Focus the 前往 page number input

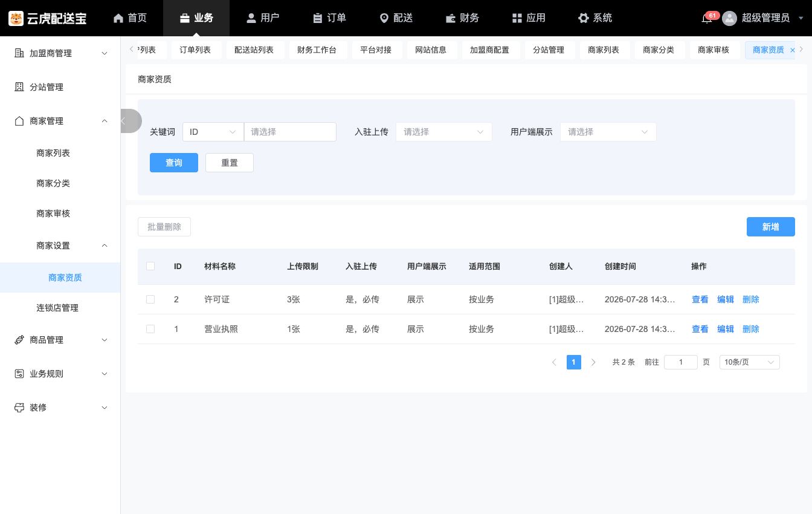[x=681, y=362]
